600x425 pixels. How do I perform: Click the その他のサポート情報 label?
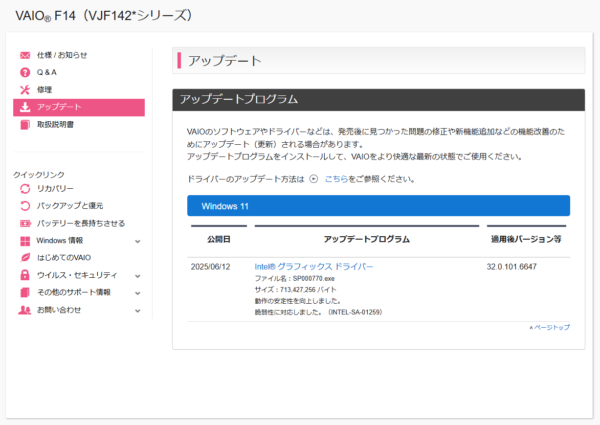[73, 293]
